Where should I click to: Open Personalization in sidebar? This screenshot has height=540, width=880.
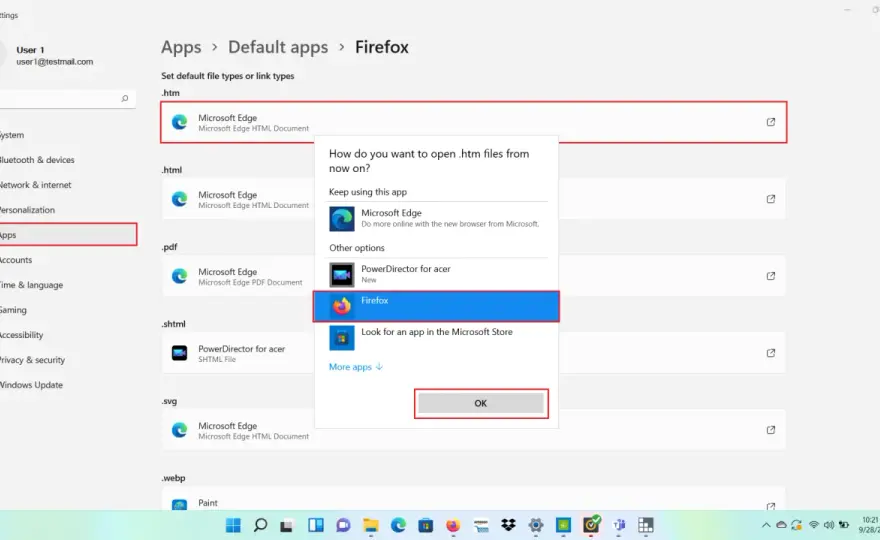tap(67, 209)
